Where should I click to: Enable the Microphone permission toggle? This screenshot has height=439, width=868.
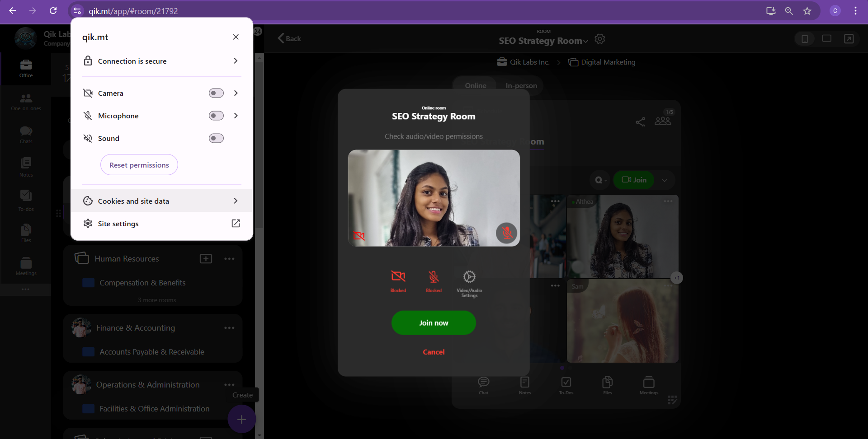click(x=216, y=116)
